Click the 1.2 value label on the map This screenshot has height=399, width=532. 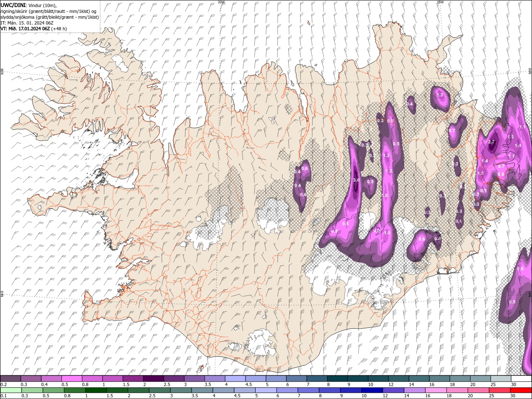click(389, 171)
